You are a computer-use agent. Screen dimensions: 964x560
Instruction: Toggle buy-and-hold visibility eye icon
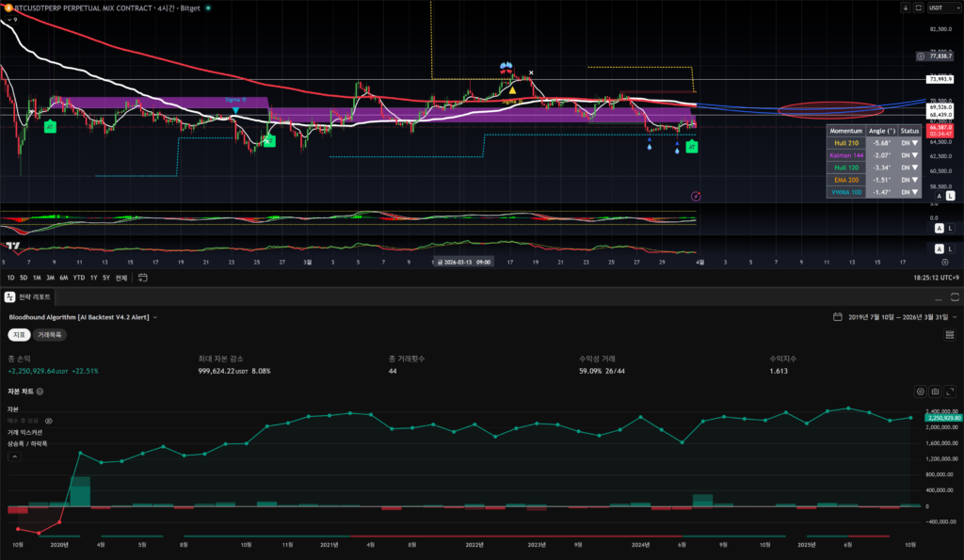pos(48,422)
